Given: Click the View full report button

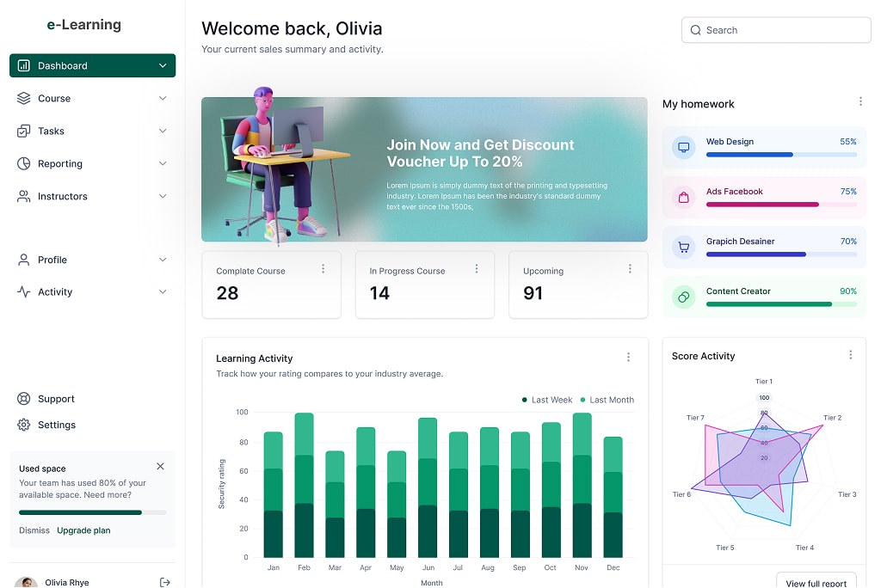Looking at the screenshot, I should [x=816, y=583].
